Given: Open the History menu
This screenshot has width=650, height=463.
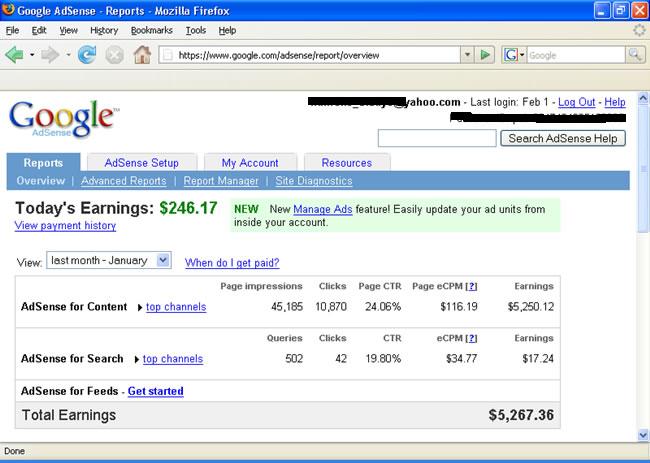Looking at the screenshot, I should [x=104, y=30].
